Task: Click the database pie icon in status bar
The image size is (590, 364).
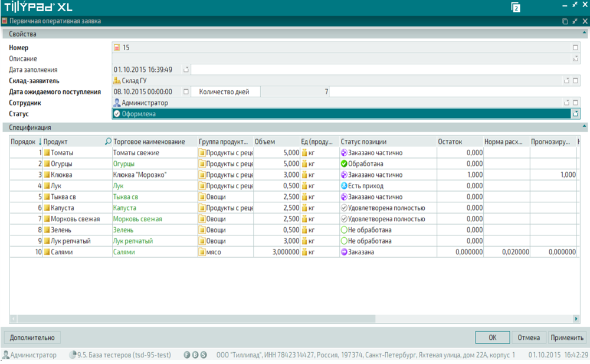Action: 73,355
